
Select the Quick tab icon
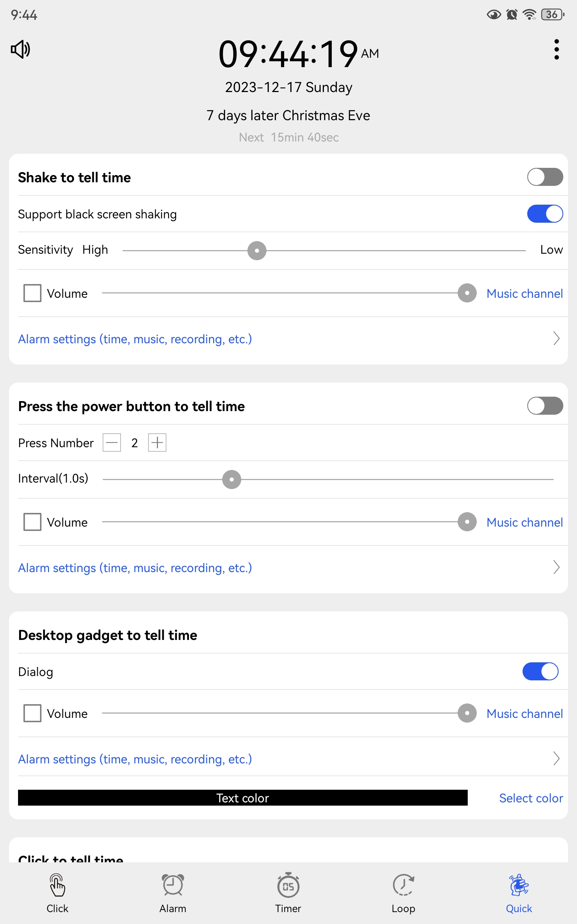click(x=519, y=885)
